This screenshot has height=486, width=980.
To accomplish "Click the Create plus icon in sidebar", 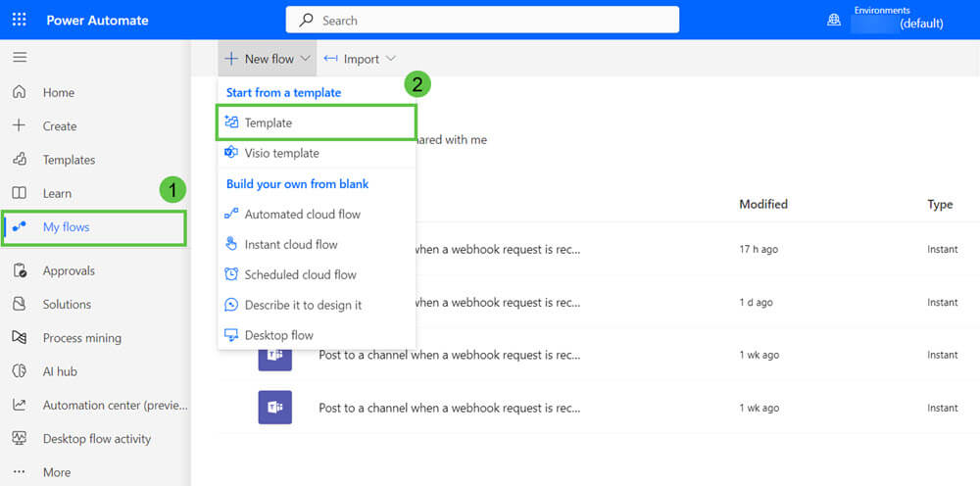I will (20, 125).
